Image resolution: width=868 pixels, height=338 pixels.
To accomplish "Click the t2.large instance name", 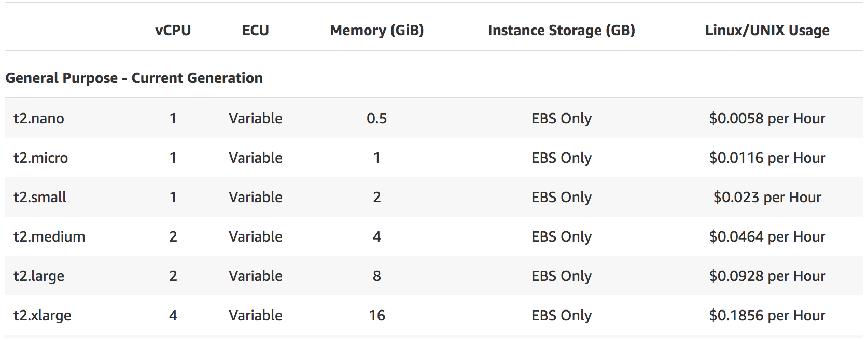I will pyautogui.click(x=39, y=276).
